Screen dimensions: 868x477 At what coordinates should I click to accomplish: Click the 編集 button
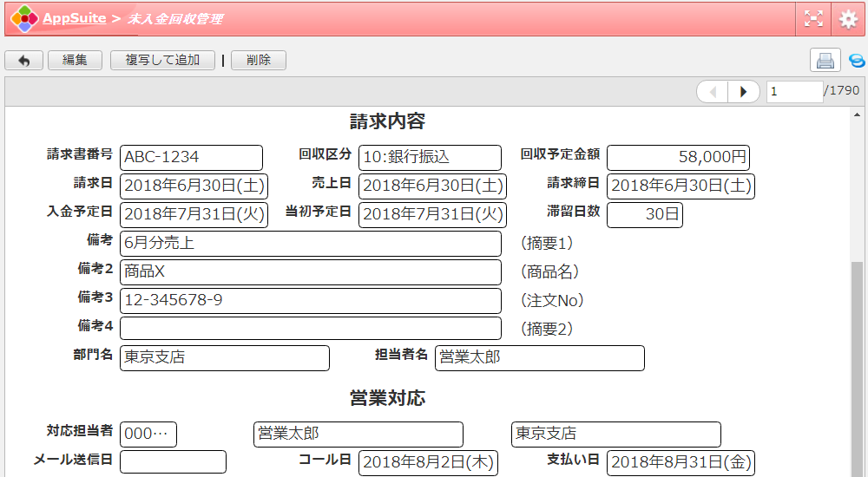(75, 60)
